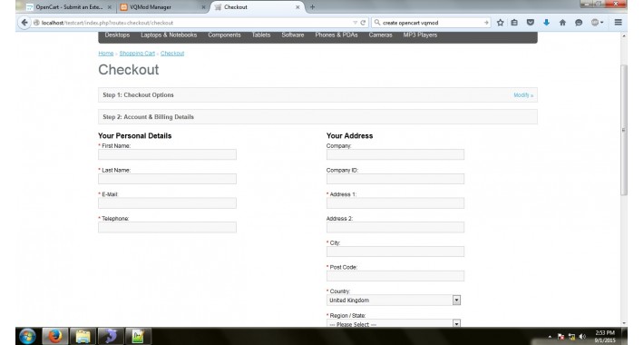
Task: Follow the Checkout breadcrumb link
Action: [172, 54]
